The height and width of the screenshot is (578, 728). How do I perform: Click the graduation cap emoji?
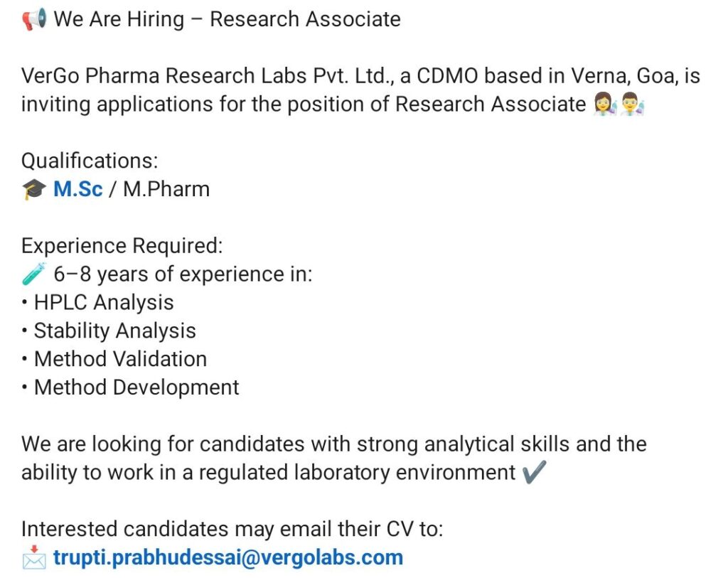(34, 190)
